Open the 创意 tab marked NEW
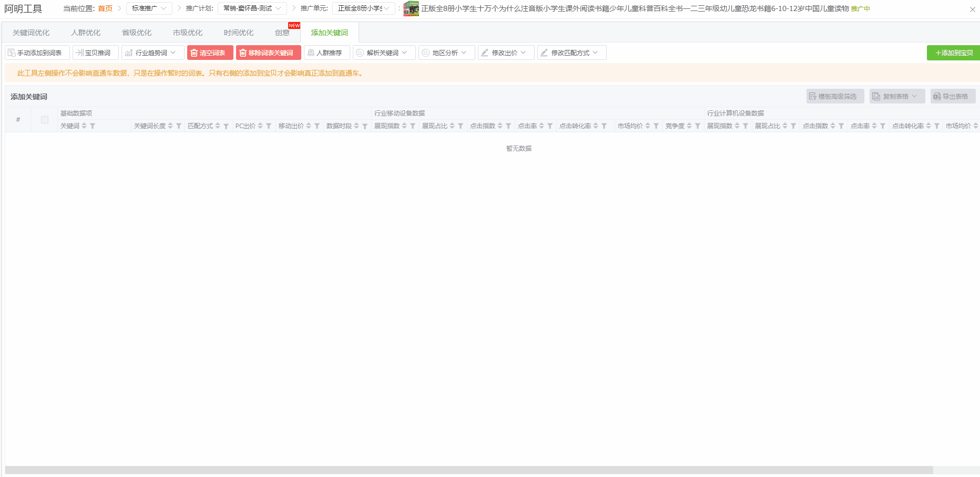Screen dimensions: 980x477 282,33
